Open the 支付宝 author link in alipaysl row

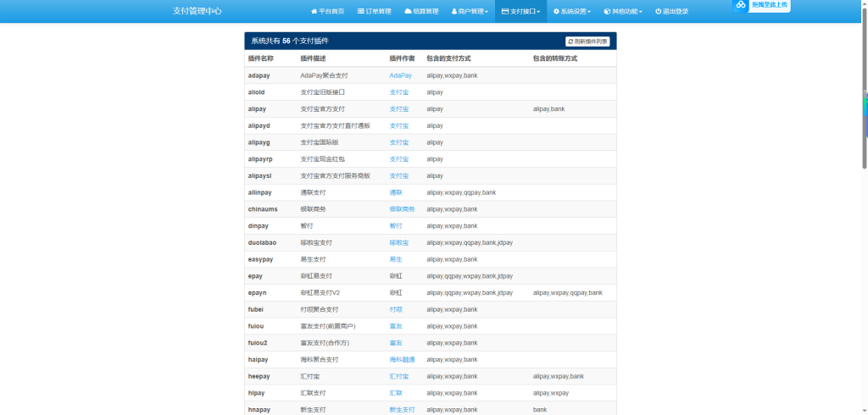click(399, 176)
